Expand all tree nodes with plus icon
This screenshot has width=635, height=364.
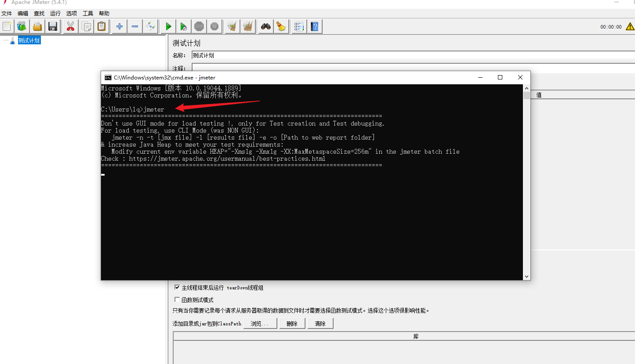click(119, 26)
